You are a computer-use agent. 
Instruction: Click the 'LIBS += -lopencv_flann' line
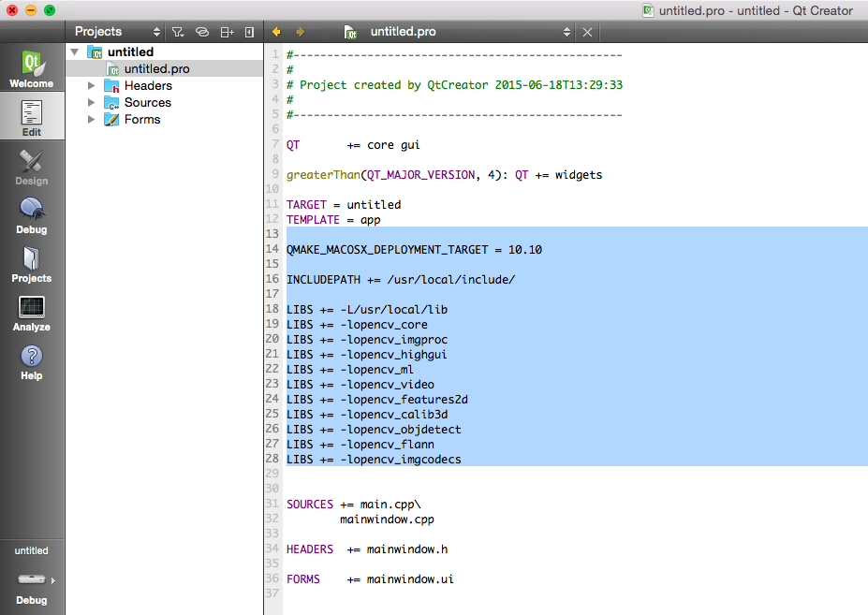pyautogui.click(x=360, y=445)
